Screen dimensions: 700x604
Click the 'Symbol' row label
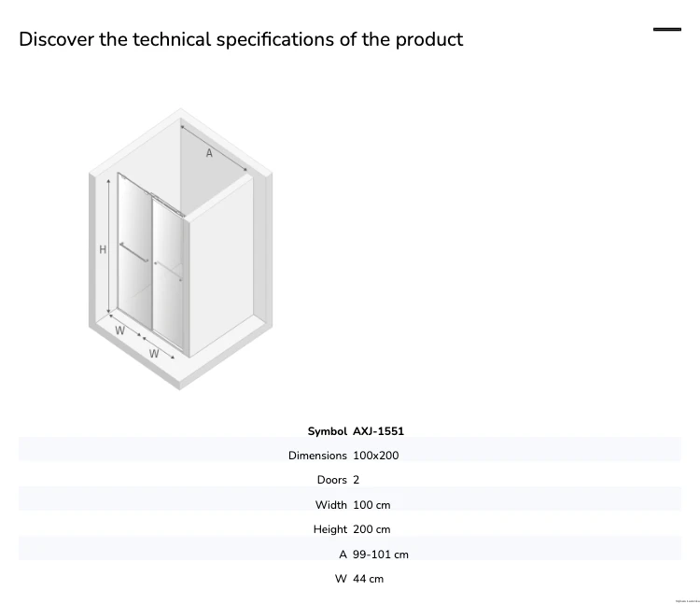click(328, 431)
